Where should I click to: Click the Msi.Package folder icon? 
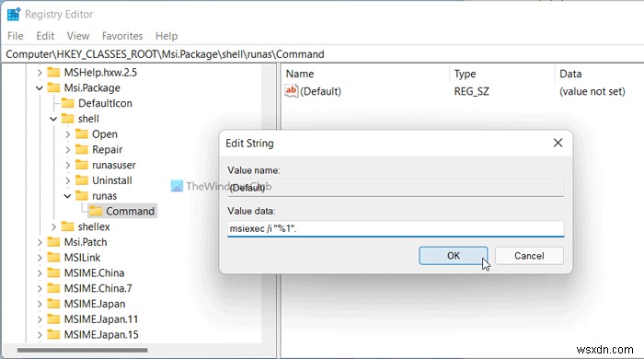(x=53, y=87)
